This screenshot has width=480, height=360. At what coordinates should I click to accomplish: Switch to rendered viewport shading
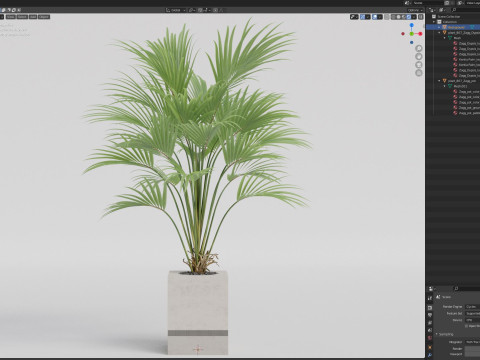409,17
